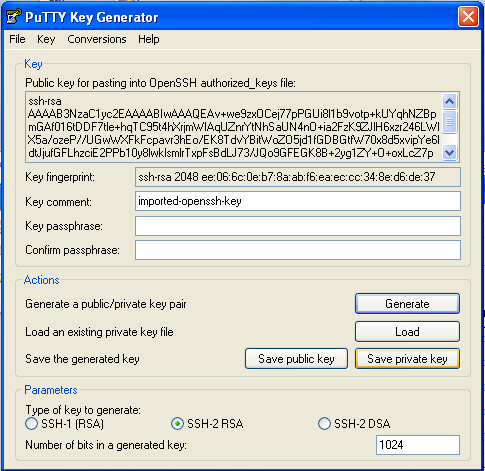Open the Key menu

click(46, 39)
